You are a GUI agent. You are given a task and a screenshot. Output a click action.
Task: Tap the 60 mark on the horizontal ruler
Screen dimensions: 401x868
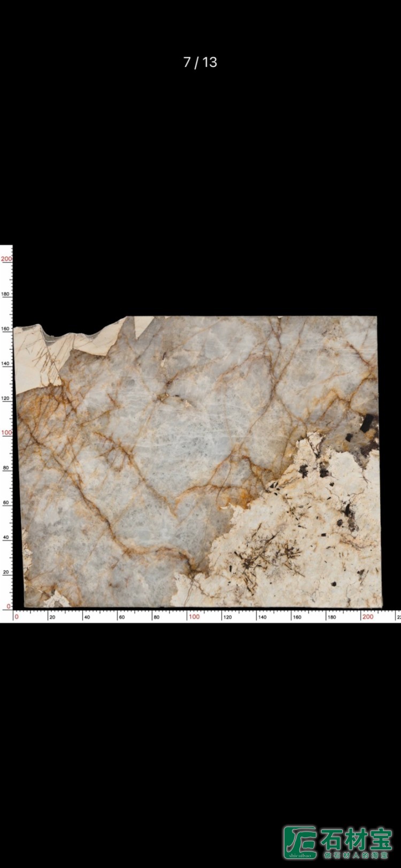[121, 617]
